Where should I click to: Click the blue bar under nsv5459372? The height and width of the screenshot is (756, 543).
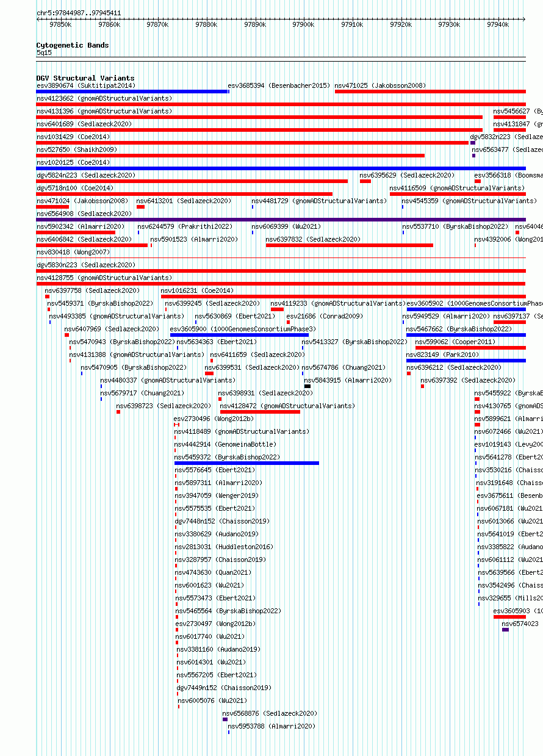(x=246, y=463)
